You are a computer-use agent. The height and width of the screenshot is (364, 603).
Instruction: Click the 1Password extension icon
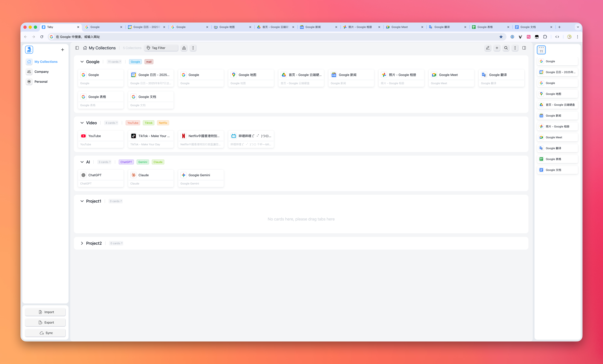[512, 37]
